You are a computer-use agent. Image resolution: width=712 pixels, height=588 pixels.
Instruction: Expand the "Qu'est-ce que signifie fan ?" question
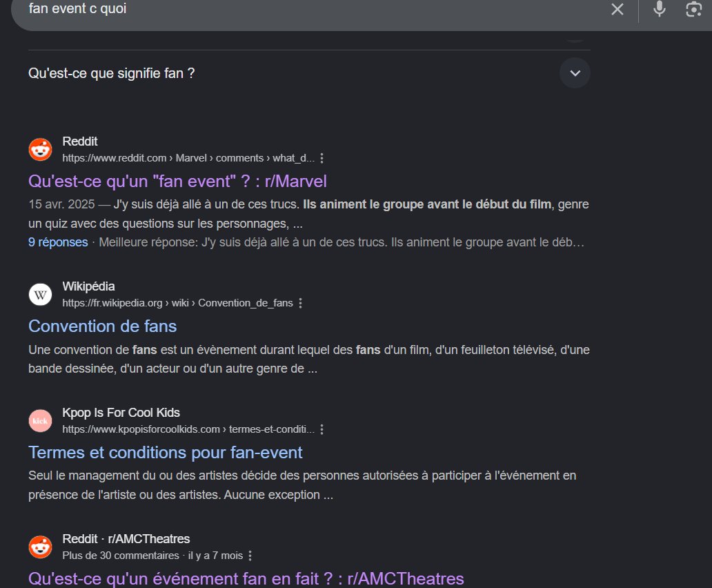575,73
